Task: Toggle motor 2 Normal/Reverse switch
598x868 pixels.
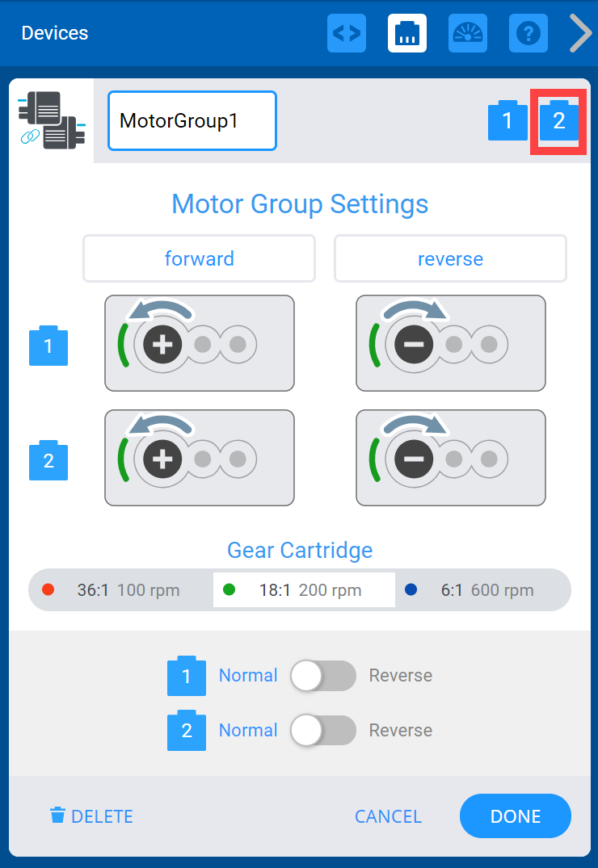Action: pos(323,731)
